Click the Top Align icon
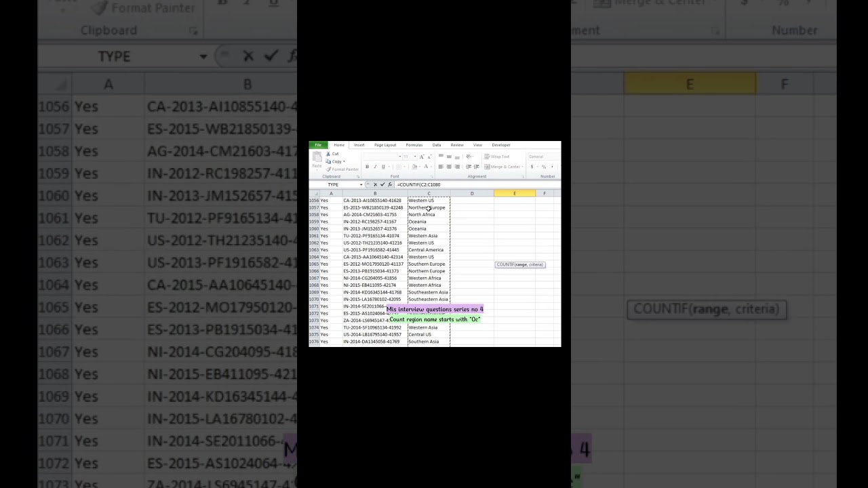Image resolution: width=868 pixels, height=488 pixels. point(441,156)
